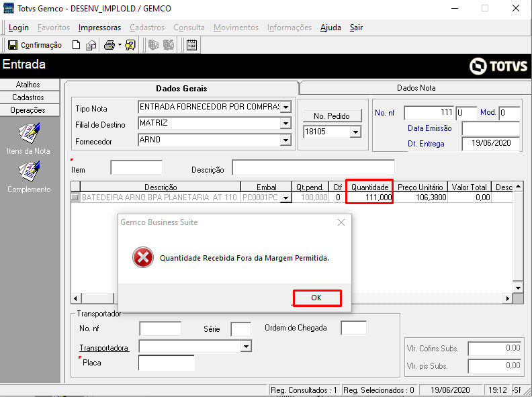Expand the Transportadora dropdown
Viewport: 532px width, 397px height.
click(246, 347)
